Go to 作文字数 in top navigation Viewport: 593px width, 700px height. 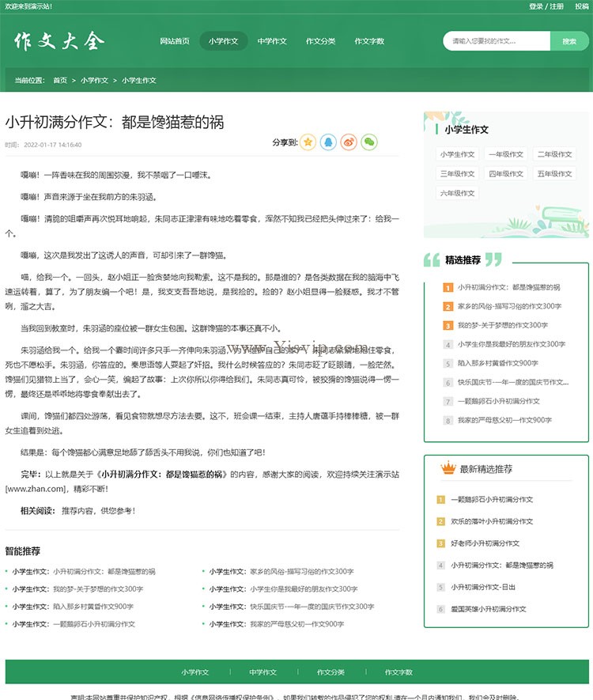pyautogui.click(x=369, y=41)
